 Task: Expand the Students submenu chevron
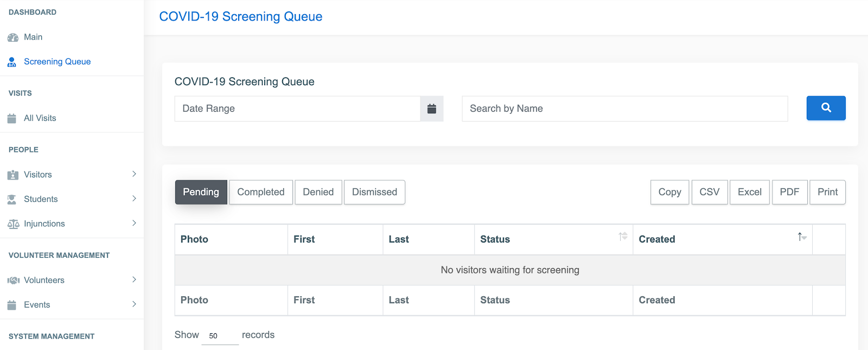click(134, 199)
